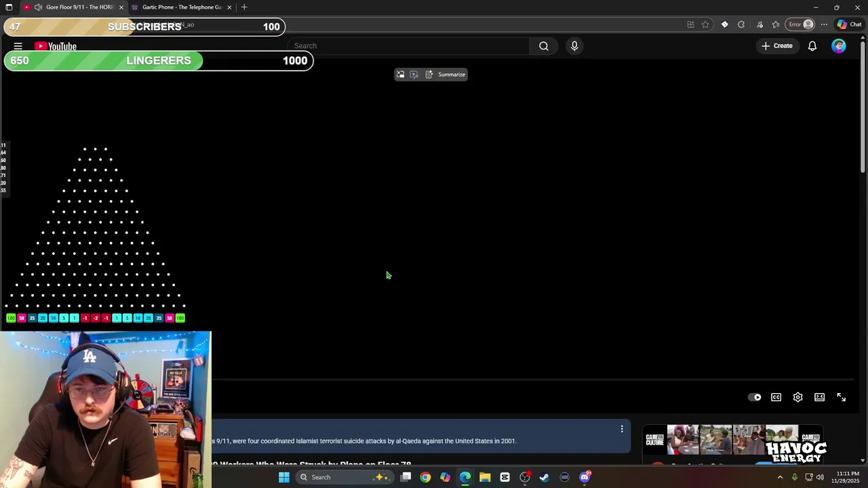Viewport: 868px width, 488px height.
Task: Click the shopping tag icon in Edge toolbar
Action: coord(724,24)
